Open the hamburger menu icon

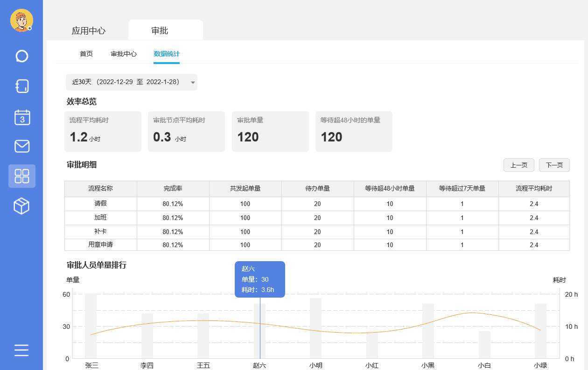click(x=21, y=350)
